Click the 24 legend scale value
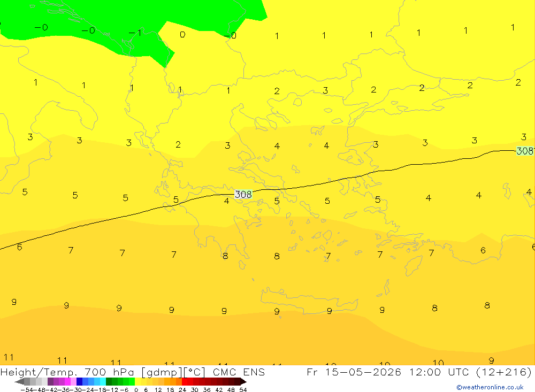Screen dimensions: 535x392 pos(182,390)
